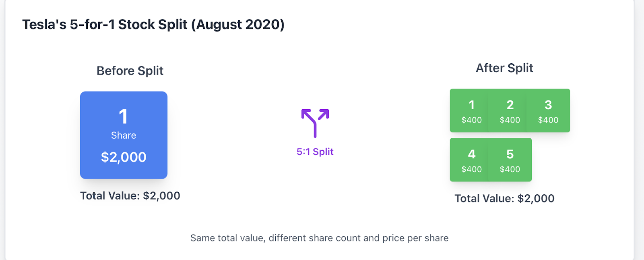Select the blue 1 Share box
This screenshot has width=644, height=260.
124,135
